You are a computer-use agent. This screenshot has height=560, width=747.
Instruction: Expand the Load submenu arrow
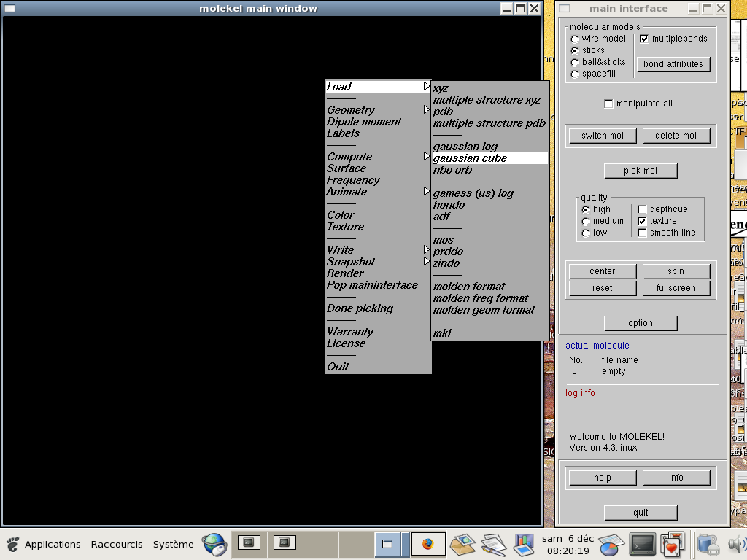pyautogui.click(x=426, y=86)
